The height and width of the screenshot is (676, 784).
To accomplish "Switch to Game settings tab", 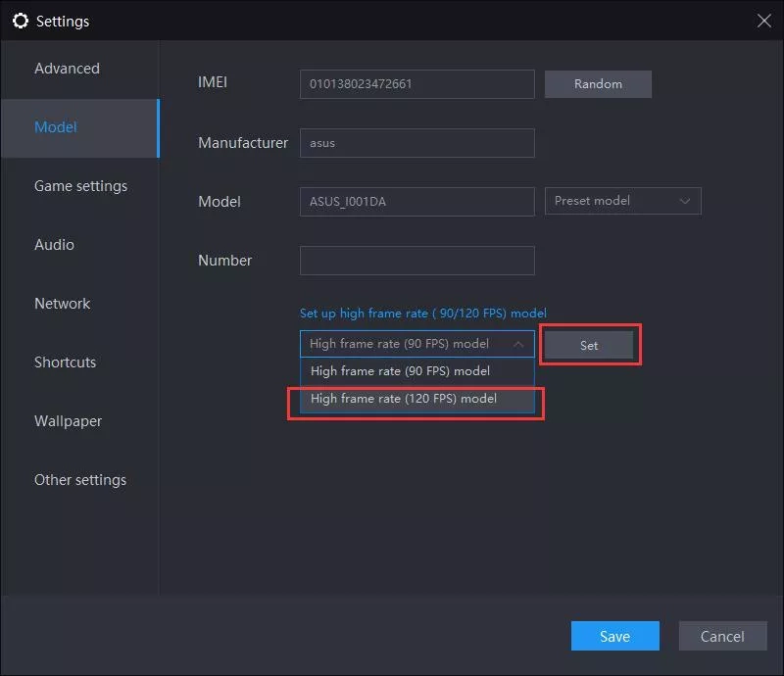I will (80, 186).
